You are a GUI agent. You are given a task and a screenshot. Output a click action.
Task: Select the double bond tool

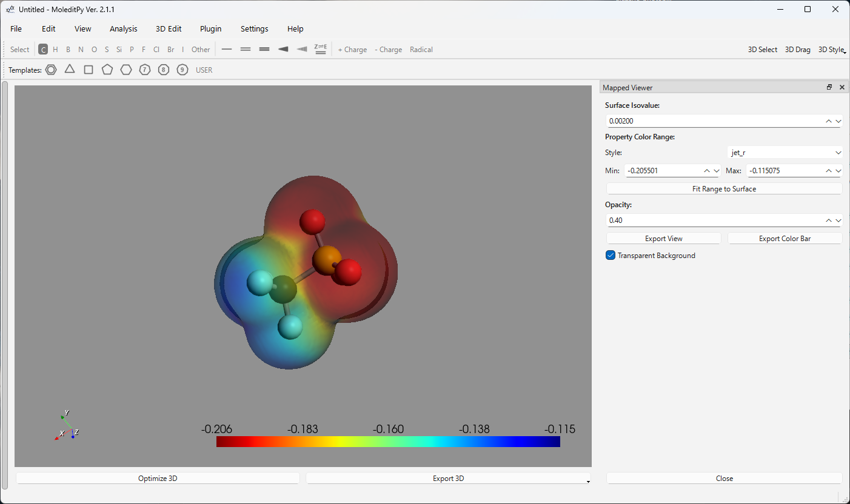click(246, 49)
